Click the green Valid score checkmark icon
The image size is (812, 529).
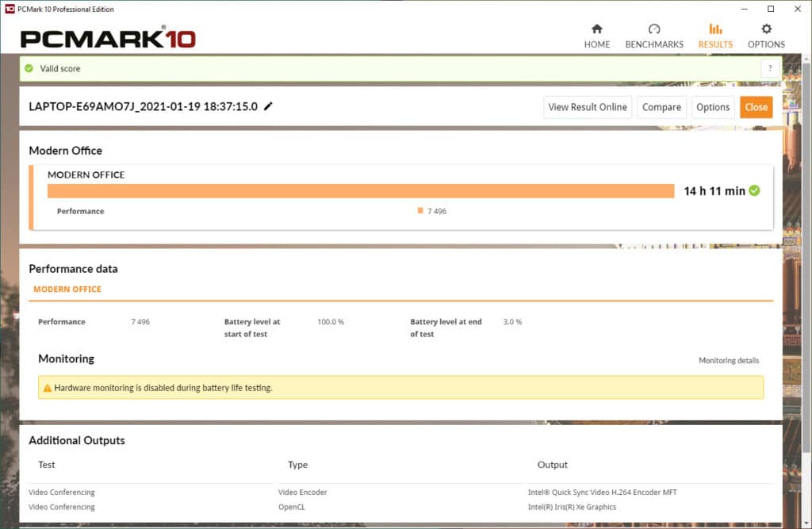pyautogui.click(x=29, y=68)
